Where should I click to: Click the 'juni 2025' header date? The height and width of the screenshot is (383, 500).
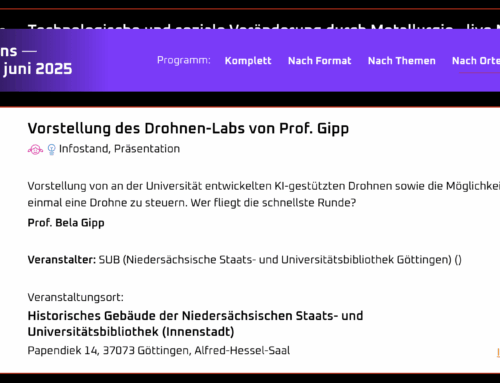pos(37,69)
